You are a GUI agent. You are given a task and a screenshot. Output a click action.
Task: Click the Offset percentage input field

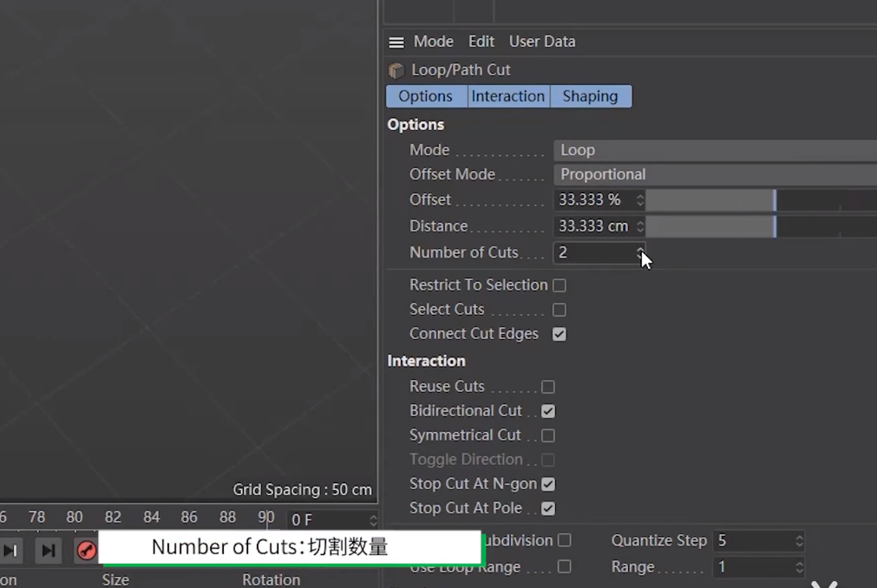(x=594, y=199)
